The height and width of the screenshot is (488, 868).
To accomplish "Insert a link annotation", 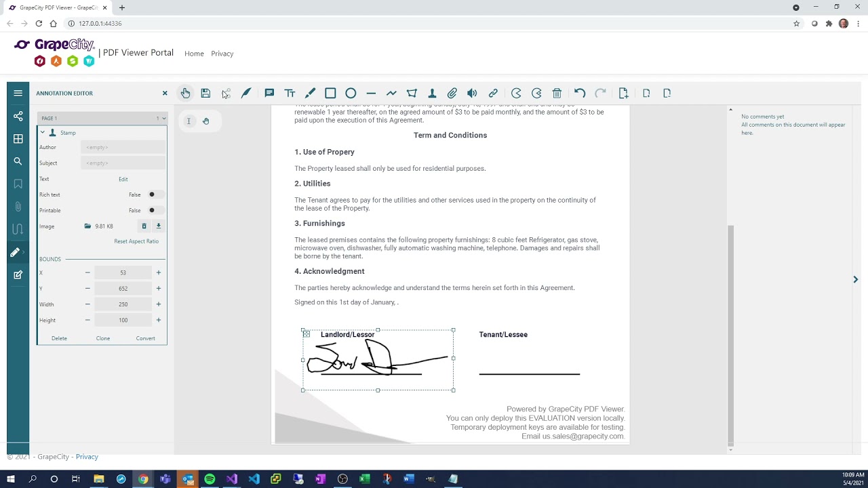I will [493, 93].
